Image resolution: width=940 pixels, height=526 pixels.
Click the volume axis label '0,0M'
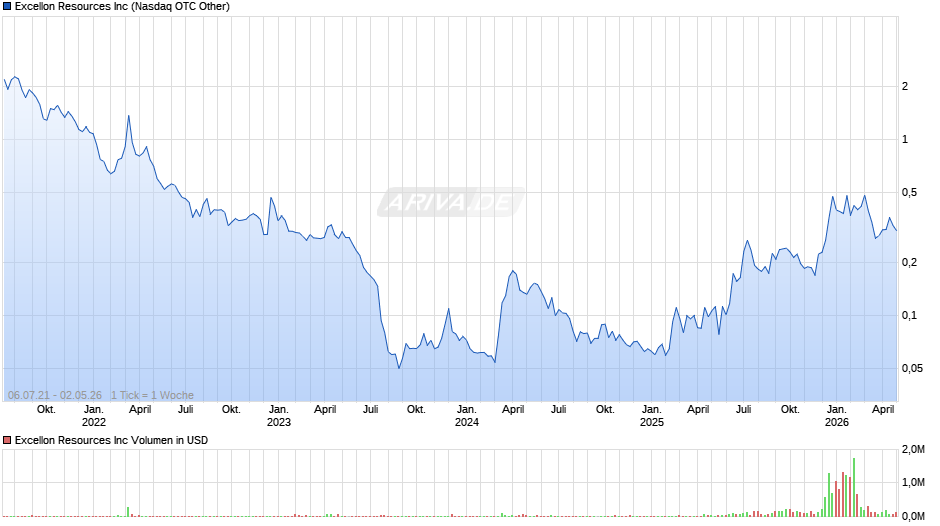click(x=913, y=516)
